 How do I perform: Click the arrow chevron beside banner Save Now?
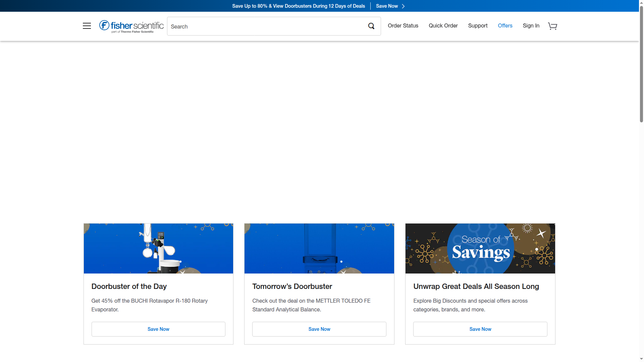[403, 6]
